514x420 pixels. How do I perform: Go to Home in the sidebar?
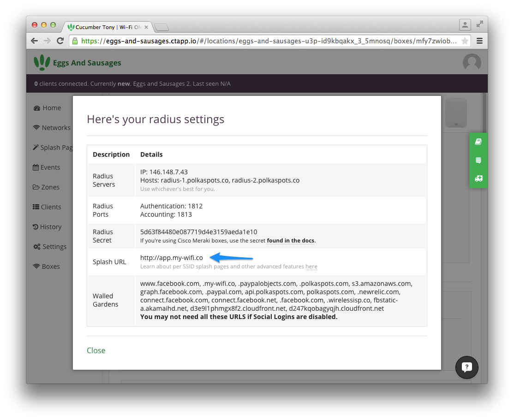coord(47,108)
